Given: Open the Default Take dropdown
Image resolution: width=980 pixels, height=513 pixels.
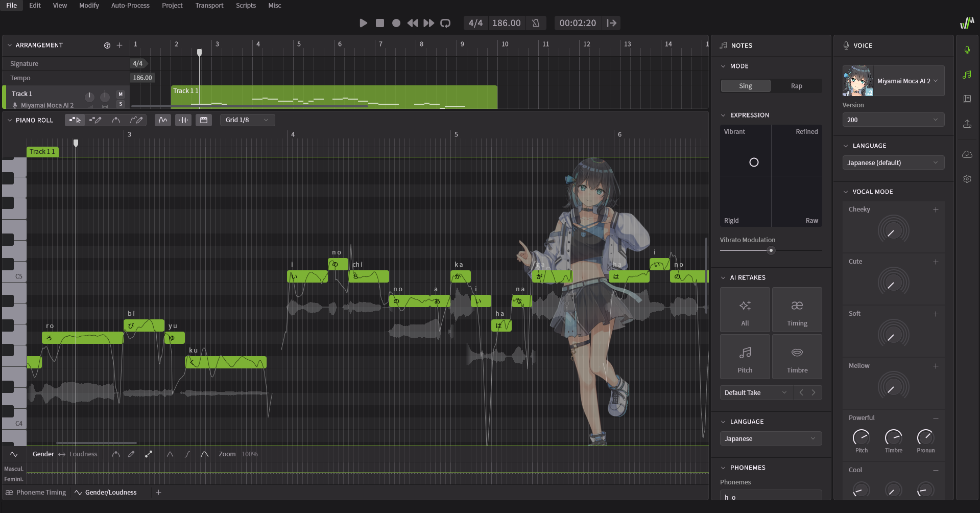Looking at the screenshot, I should [x=756, y=392].
